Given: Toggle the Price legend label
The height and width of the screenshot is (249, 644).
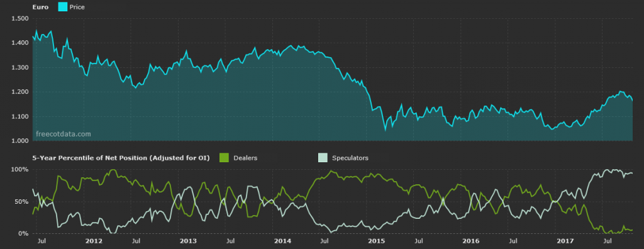Looking at the screenshot, I should pos(77,7).
